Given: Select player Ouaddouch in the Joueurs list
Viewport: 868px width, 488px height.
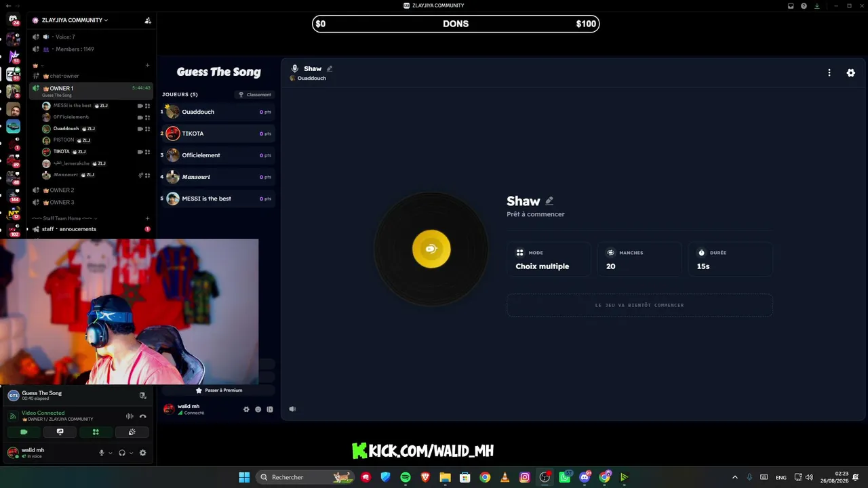Looking at the screenshot, I should pyautogui.click(x=218, y=112).
